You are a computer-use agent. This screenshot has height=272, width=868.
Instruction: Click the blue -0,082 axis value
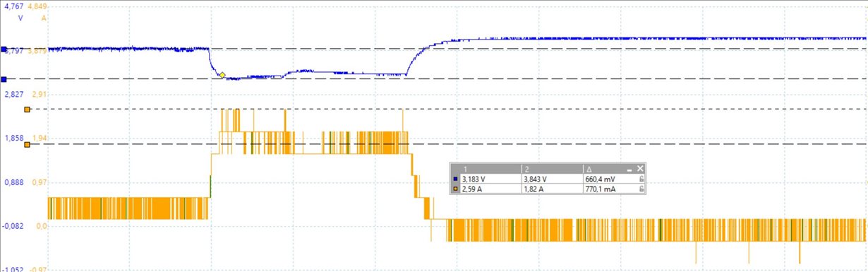[x=13, y=226]
